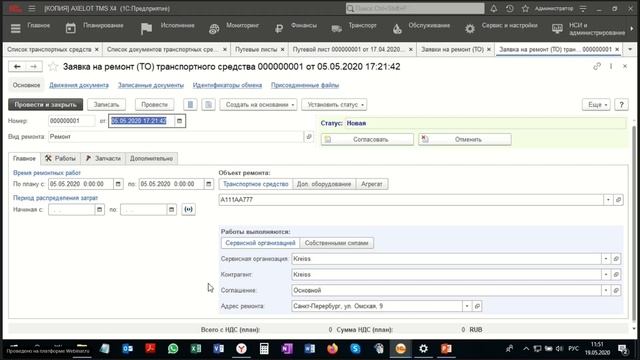This screenshot has height=360, width=640.
Task: Click the period selection button with brackets
Action: click(x=188, y=209)
